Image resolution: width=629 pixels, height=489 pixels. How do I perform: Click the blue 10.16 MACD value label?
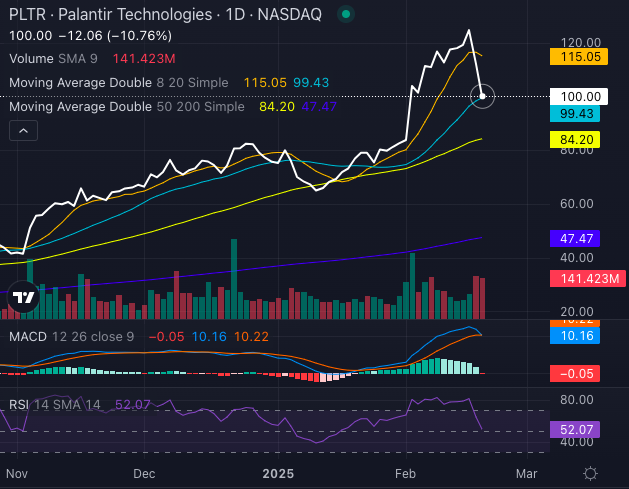pyautogui.click(x=579, y=337)
